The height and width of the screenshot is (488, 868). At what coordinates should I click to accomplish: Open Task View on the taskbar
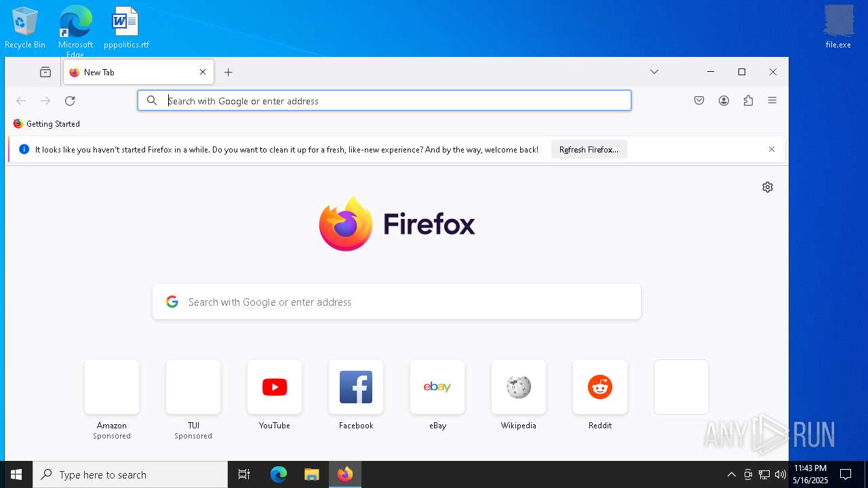click(x=244, y=474)
